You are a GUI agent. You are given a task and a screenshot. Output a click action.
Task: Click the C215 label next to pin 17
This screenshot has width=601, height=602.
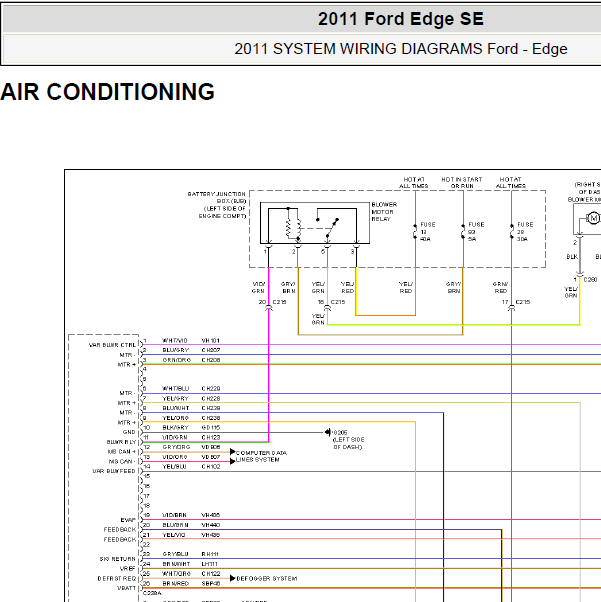[523, 302]
